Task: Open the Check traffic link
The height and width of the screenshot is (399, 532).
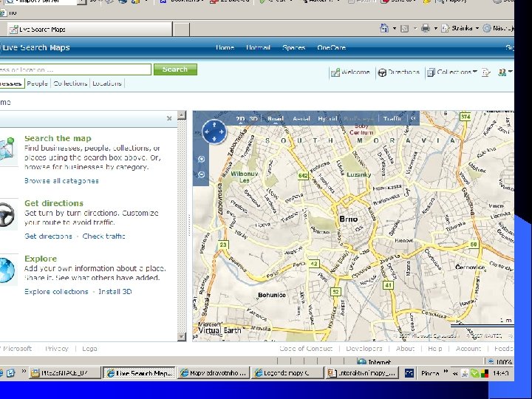Action: 104,236
